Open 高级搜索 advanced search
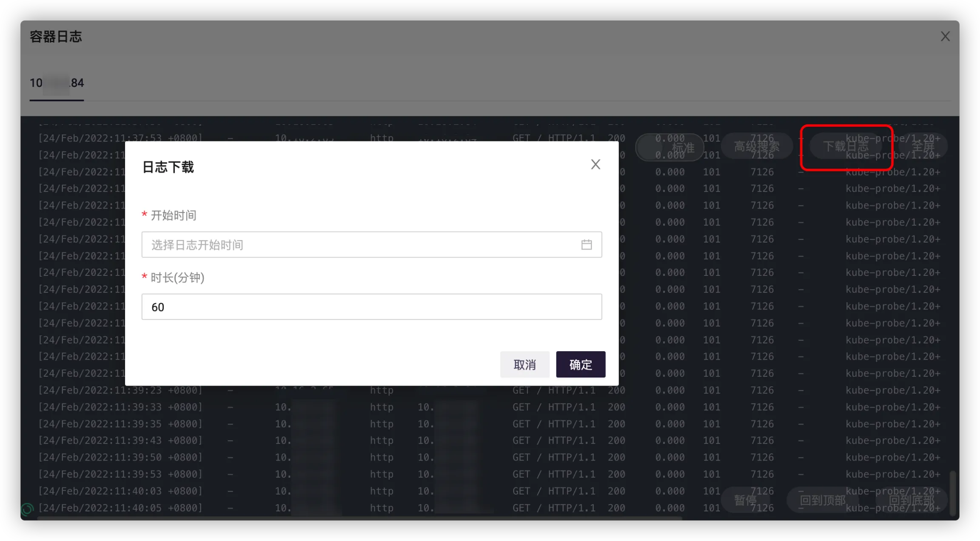This screenshot has width=980, height=541. tap(757, 147)
